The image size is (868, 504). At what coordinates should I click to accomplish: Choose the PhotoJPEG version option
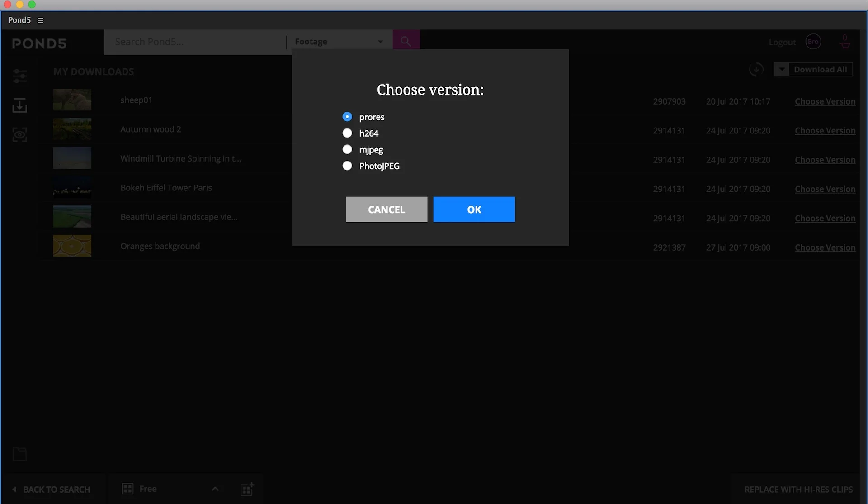[347, 166]
